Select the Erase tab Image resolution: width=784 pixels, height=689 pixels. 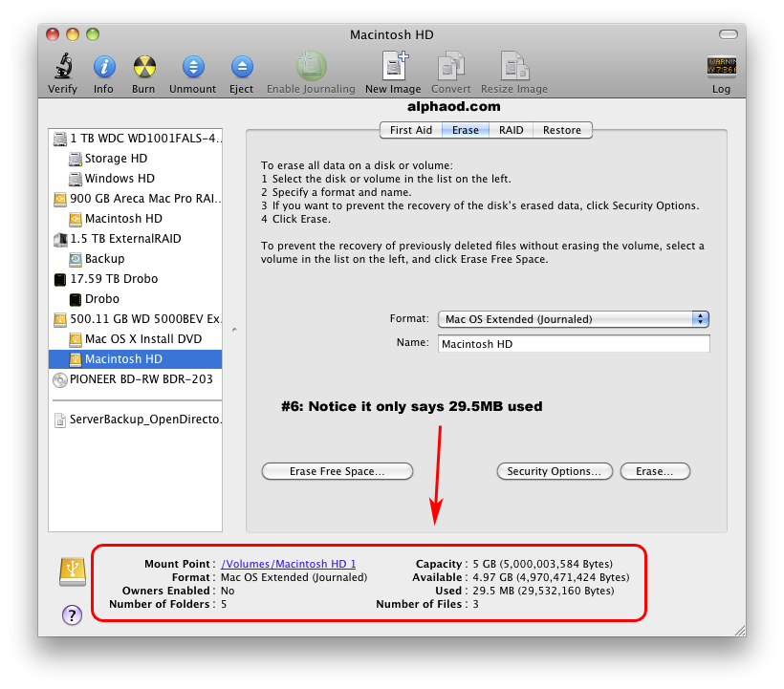coord(466,130)
